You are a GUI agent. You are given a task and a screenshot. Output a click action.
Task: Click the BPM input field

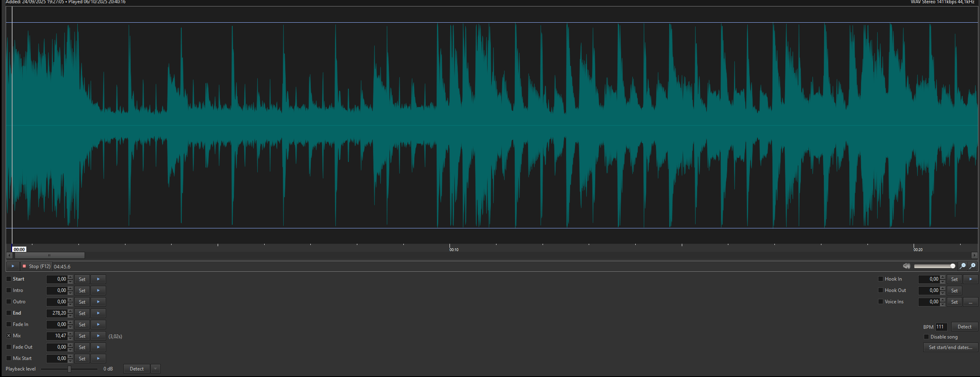point(941,327)
